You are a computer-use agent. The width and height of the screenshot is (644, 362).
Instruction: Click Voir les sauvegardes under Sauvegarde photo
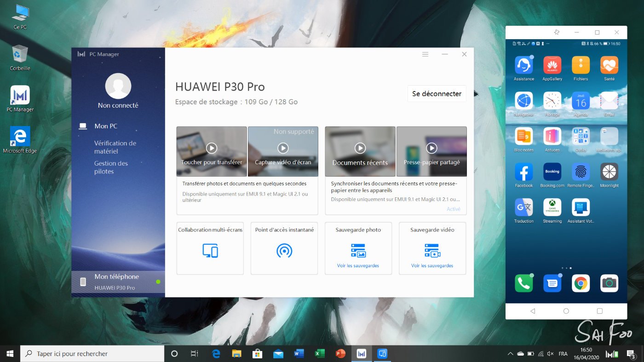pos(358,266)
